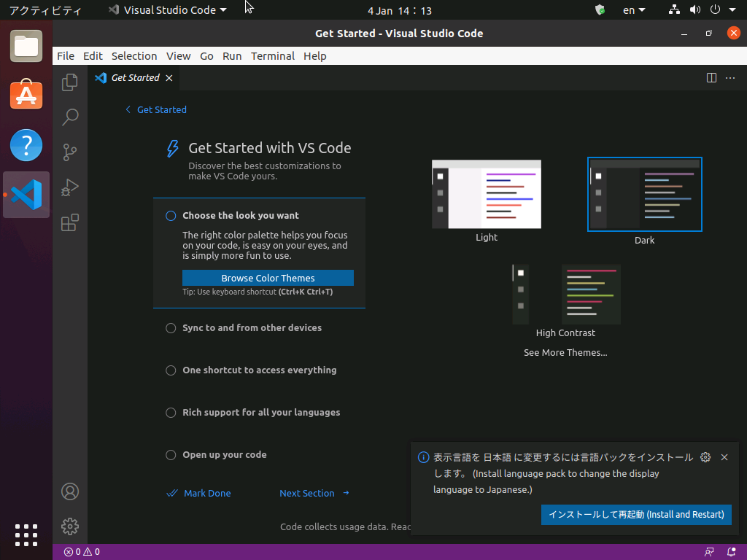The height and width of the screenshot is (560, 747).
Task: Click the Browse Color Themes button
Action: click(x=268, y=278)
